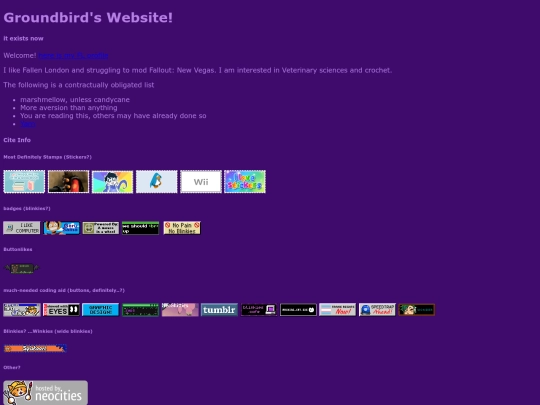
Task: Click the 'Speed Trap Ahead!' button
Action: 377,310
